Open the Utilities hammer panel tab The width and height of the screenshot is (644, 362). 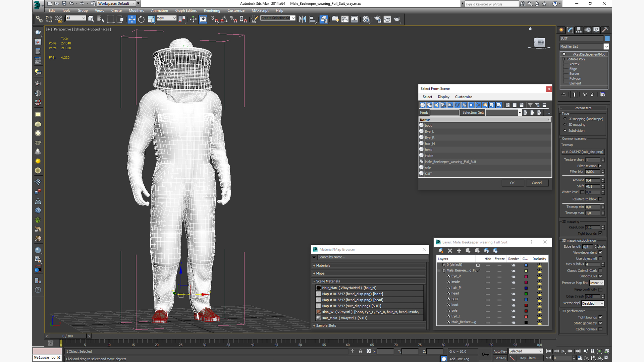click(605, 30)
